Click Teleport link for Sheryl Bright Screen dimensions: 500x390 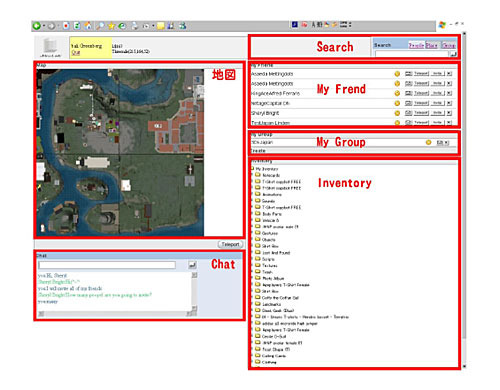pyautogui.click(x=421, y=113)
